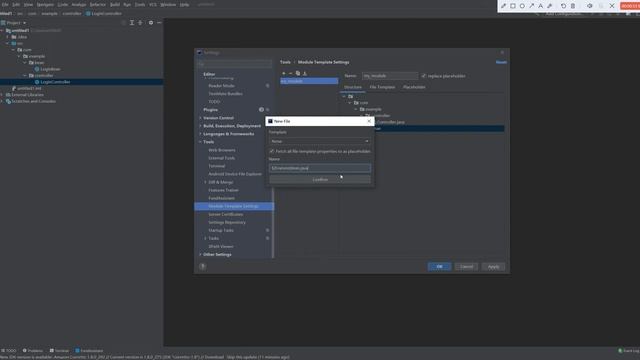Click the red recording timer
640x360 pixels.
coord(630,6)
